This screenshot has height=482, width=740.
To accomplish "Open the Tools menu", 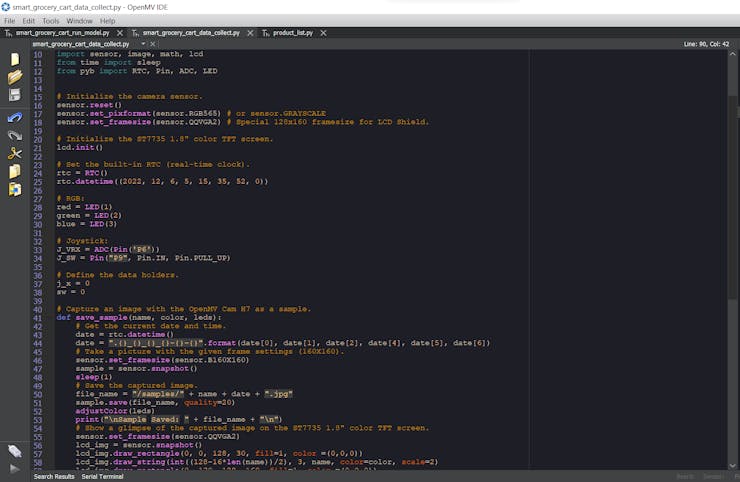I will [x=50, y=20].
